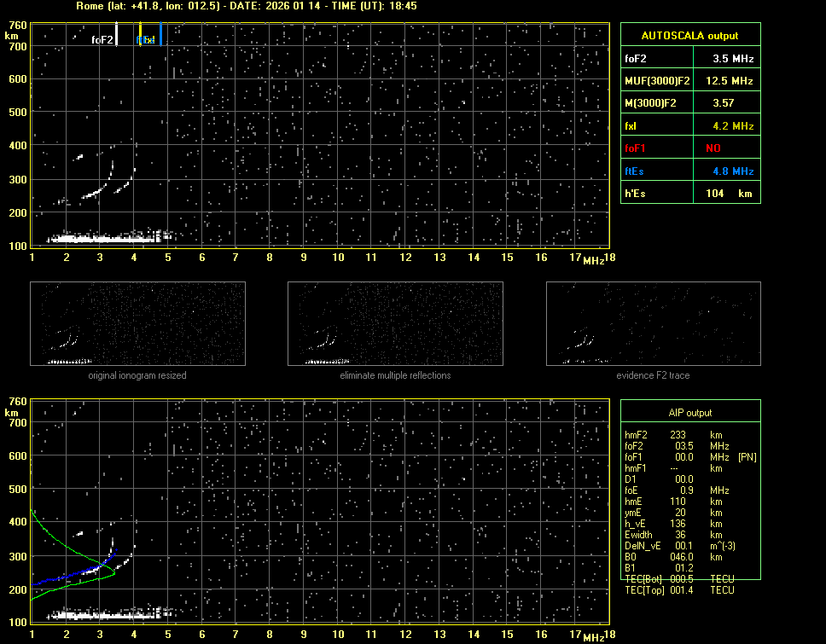This screenshot has height=644, width=826.
Task: Click the yellow fxI 4.2 MHz value
Action: coord(733,125)
